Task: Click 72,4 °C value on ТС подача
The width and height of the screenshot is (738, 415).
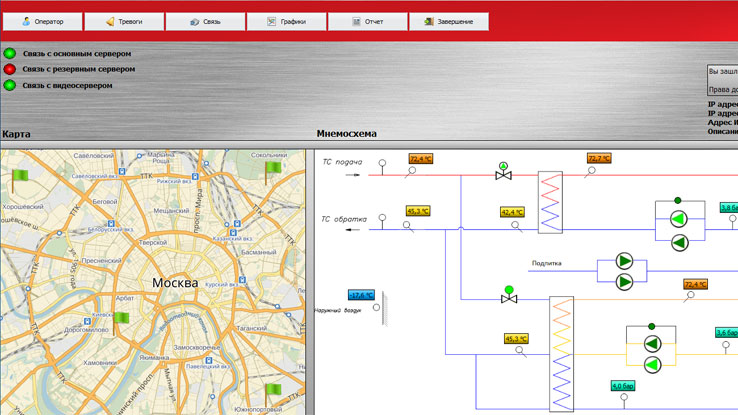Action: [420, 159]
